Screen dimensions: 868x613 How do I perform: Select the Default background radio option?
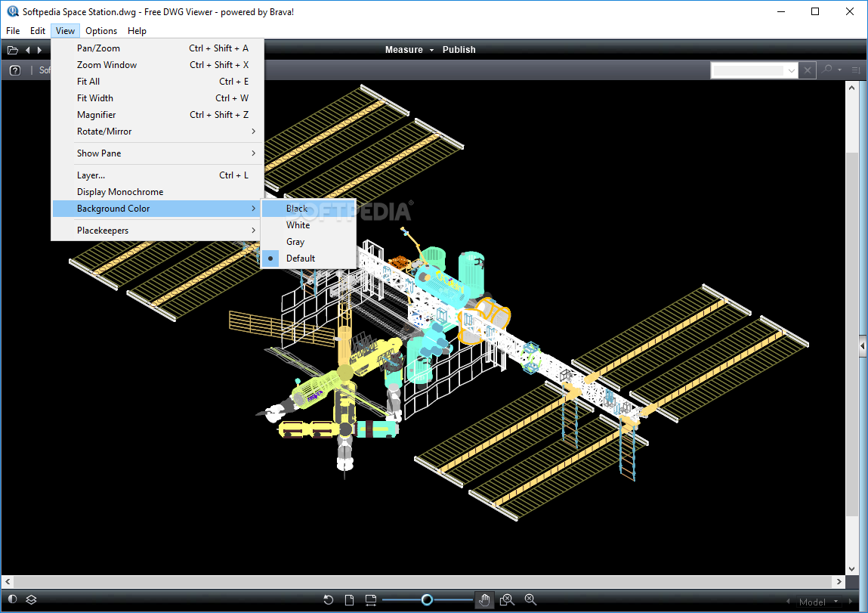click(309, 259)
